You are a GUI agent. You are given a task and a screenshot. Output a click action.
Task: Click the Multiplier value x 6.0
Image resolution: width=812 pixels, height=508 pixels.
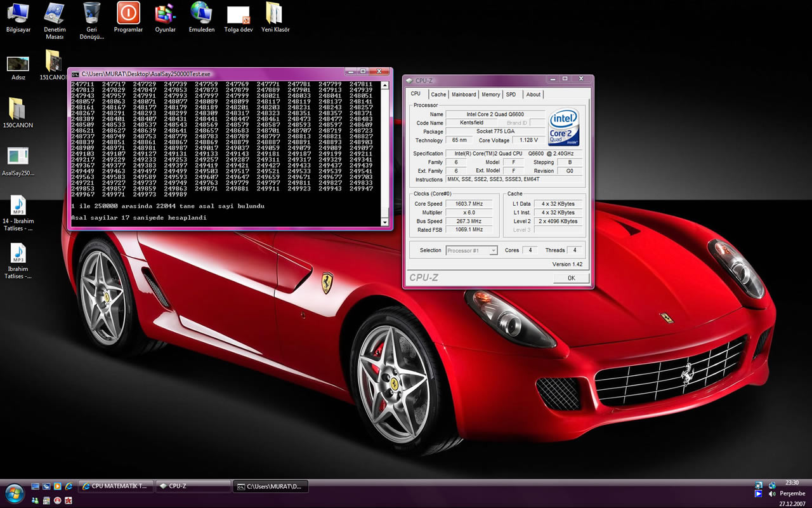coord(469,213)
